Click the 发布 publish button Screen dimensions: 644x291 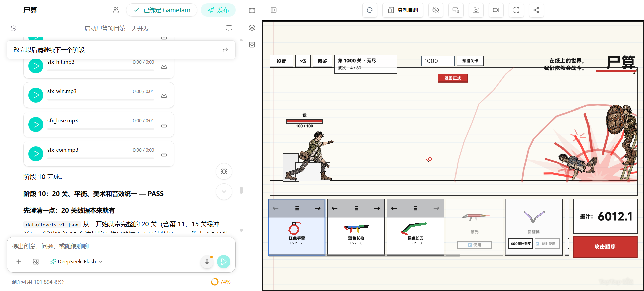click(218, 10)
